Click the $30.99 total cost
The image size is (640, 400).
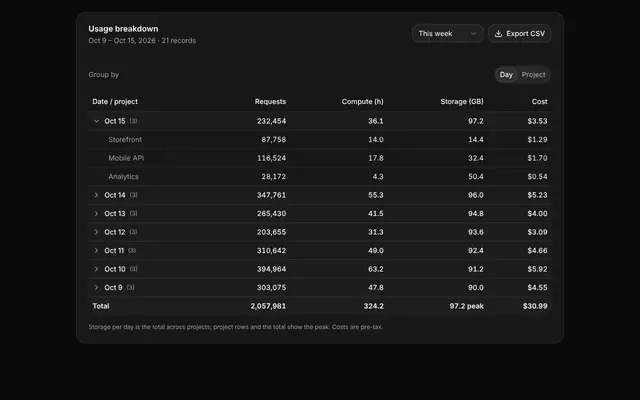click(x=535, y=306)
